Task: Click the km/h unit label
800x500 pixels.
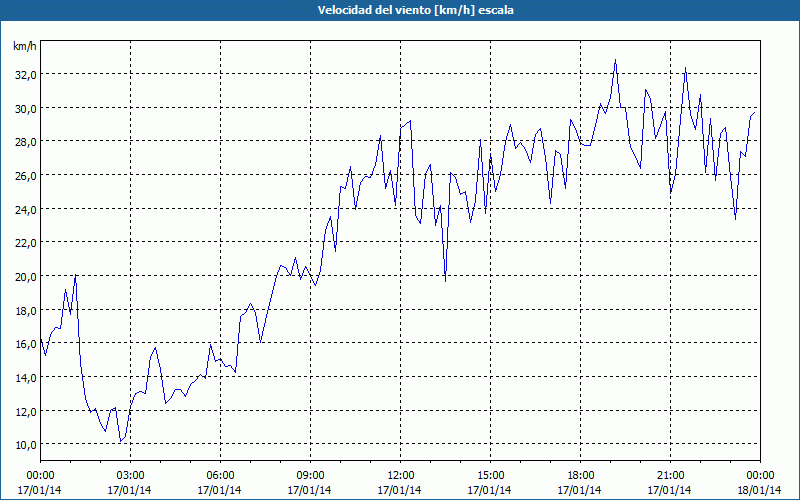Action: [x=24, y=46]
